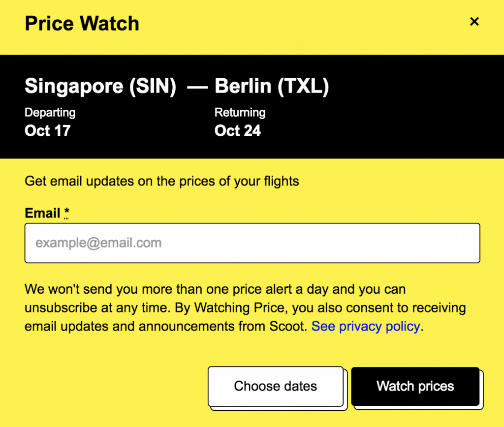Image resolution: width=504 pixels, height=427 pixels.
Task: Click the Departing label
Action: click(x=50, y=113)
